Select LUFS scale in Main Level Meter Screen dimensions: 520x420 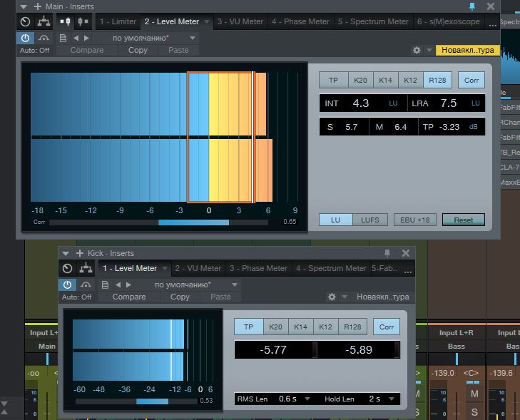(x=370, y=220)
